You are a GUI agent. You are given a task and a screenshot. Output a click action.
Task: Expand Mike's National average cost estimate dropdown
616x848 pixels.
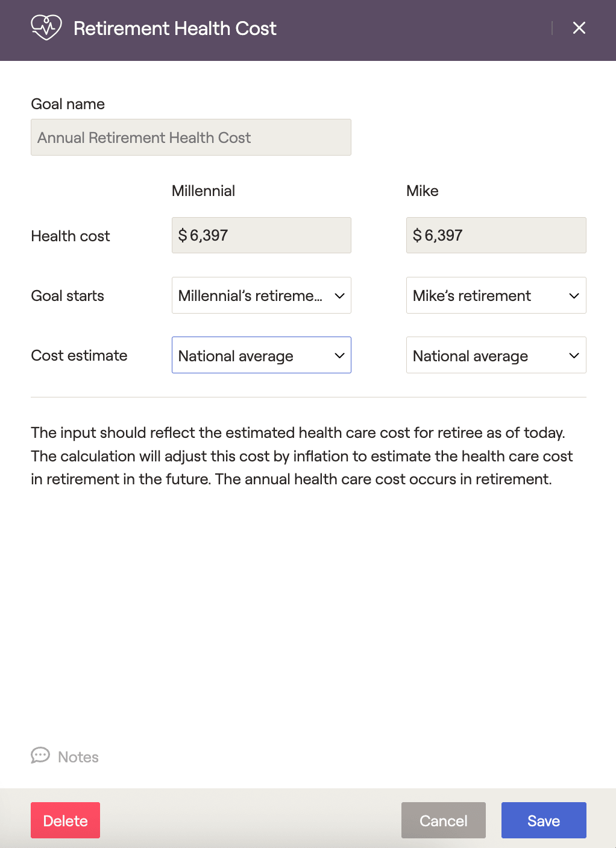[496, 355]
